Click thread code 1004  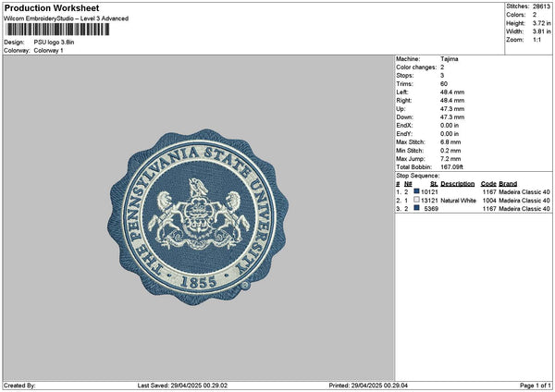coord(489,201)
